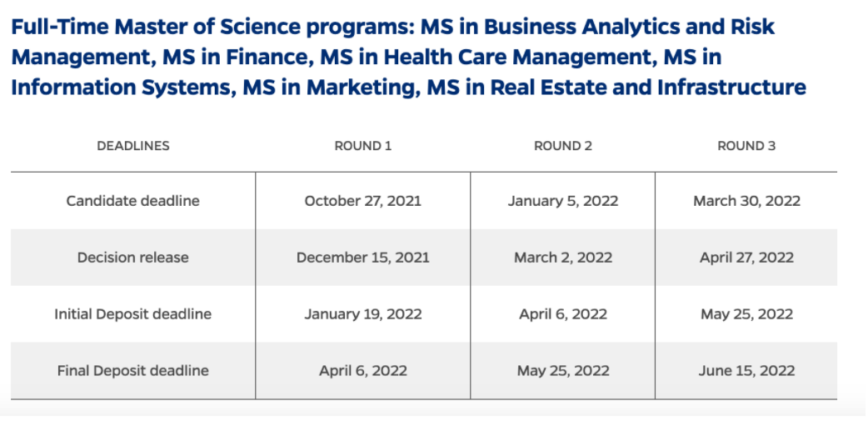
Task: Select the ROUND 1 column header
Action: click(363, 146)
